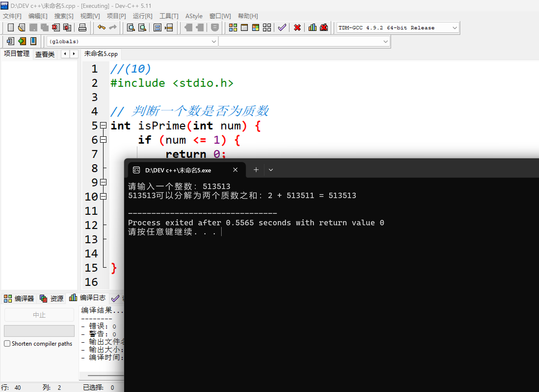Click the New source file icon

[x=11, y=27]
